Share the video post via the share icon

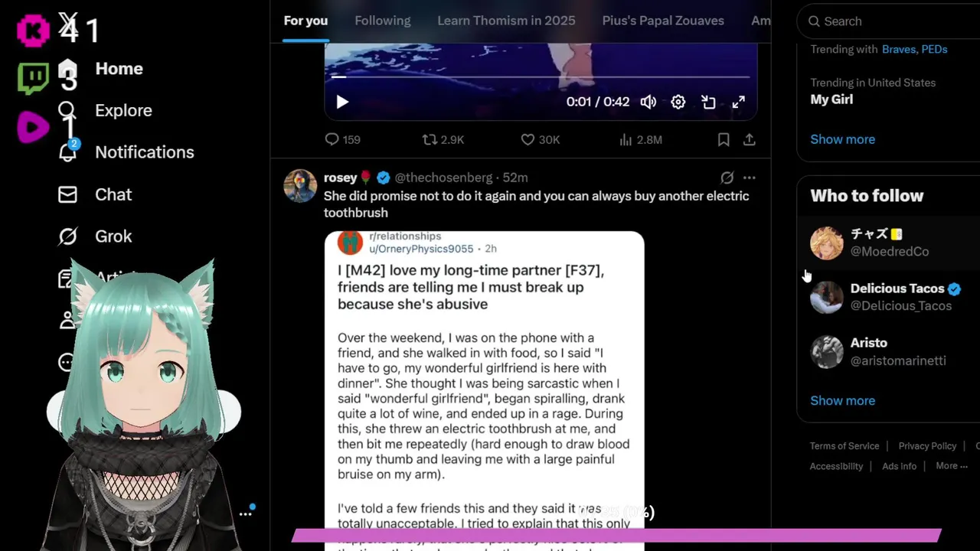[750, 139]
